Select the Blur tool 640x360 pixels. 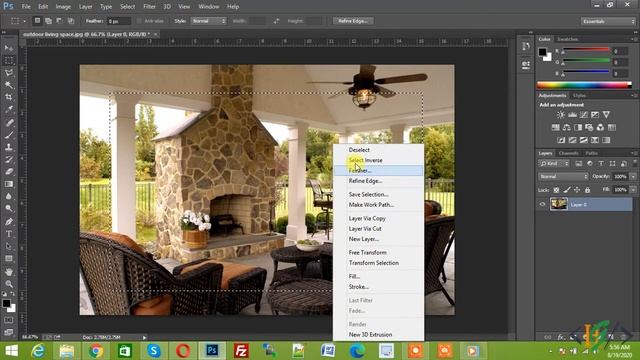(x=9, y=196)
